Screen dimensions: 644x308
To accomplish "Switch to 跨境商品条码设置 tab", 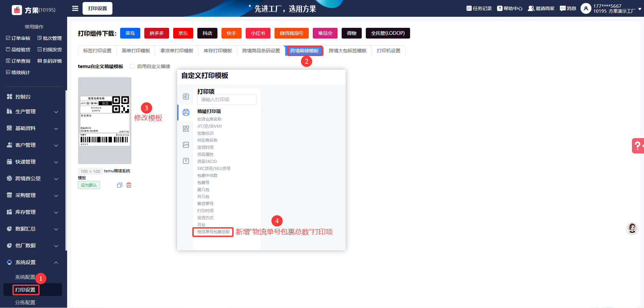I will pos(261,51).
